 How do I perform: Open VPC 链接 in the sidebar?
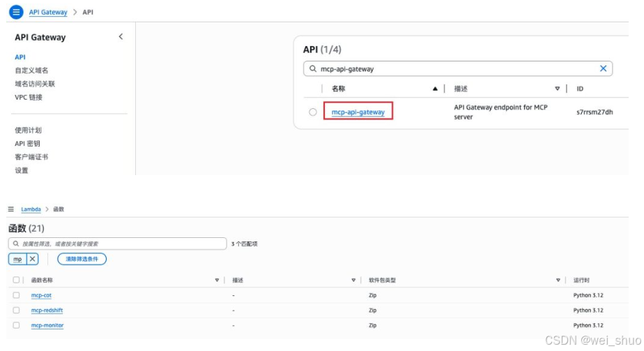[29, 98]
